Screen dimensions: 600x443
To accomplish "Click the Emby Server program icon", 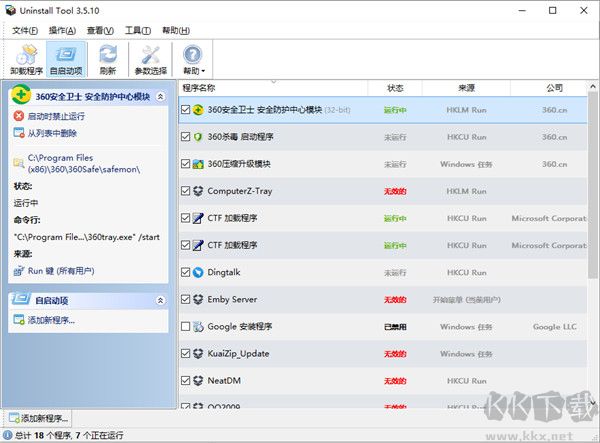I will [x=198, y=299].
